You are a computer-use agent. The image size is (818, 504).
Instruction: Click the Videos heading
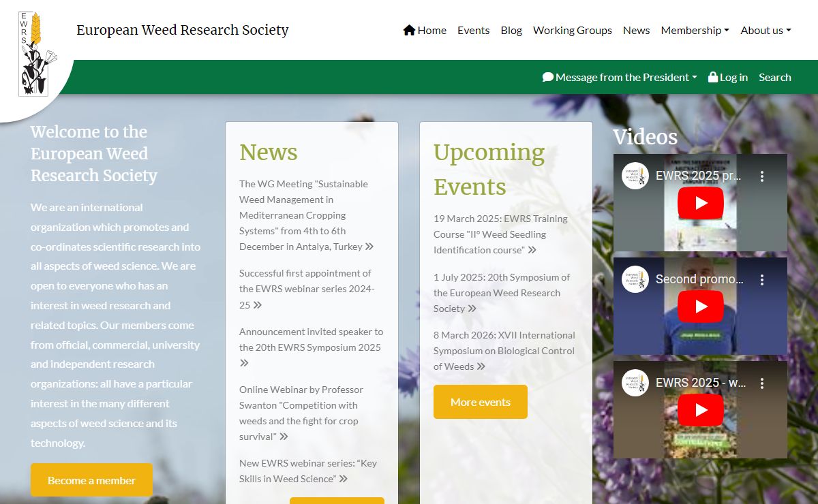pos(645,137)
